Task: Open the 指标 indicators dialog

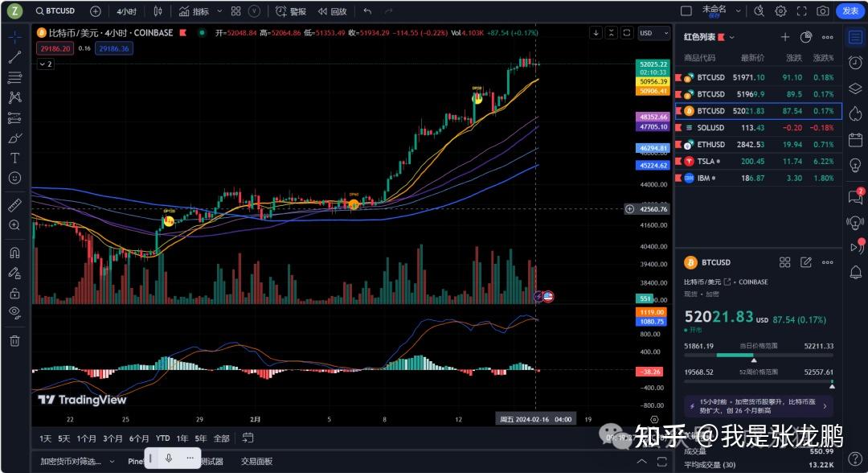Action: tap(194, 11)
